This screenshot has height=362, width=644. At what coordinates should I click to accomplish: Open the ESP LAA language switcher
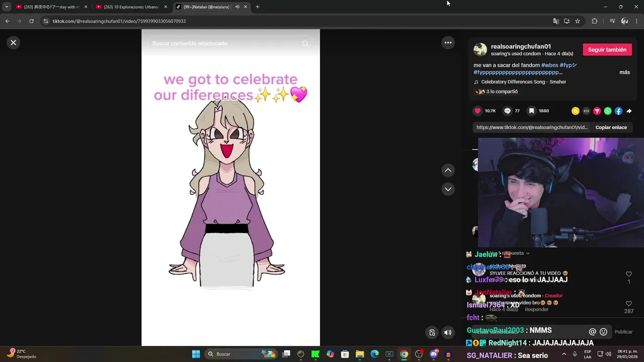pyautogui.click(x=588, y=354)
